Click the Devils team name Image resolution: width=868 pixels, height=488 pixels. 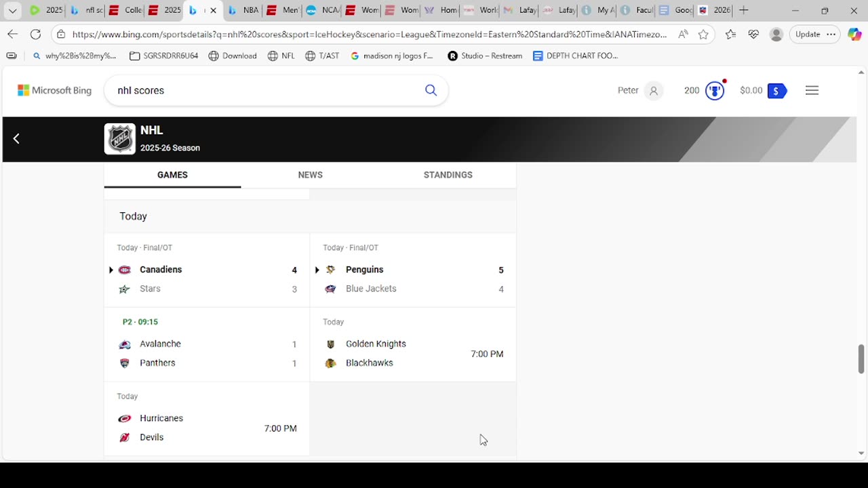151,438
